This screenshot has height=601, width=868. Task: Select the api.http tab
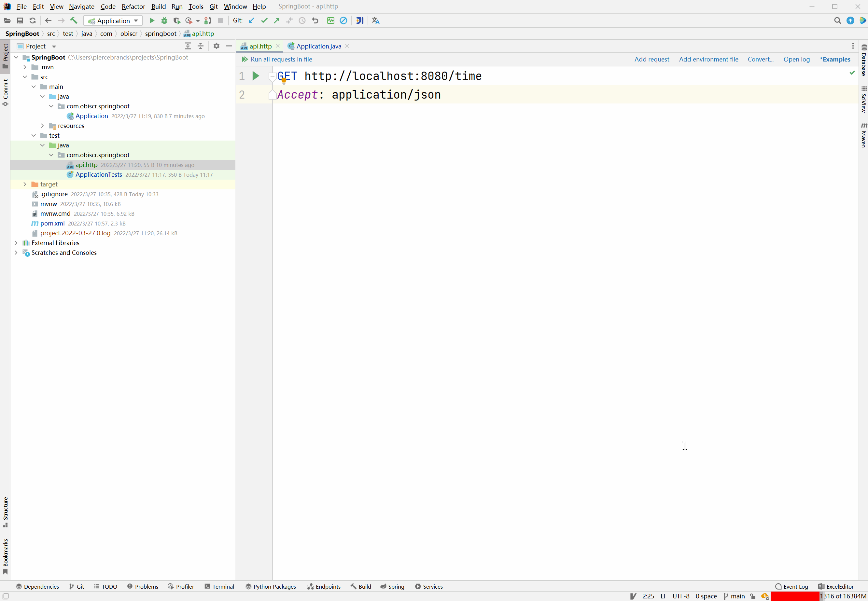tap(261, 46)
